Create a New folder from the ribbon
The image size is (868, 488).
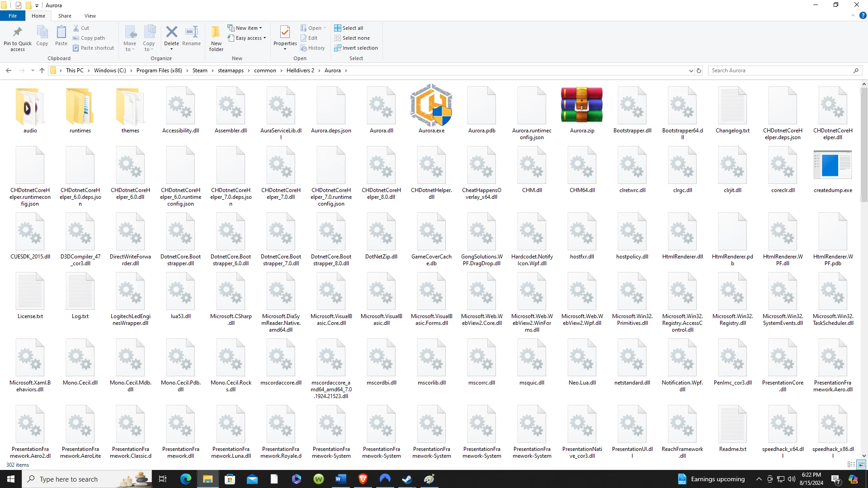216,38
